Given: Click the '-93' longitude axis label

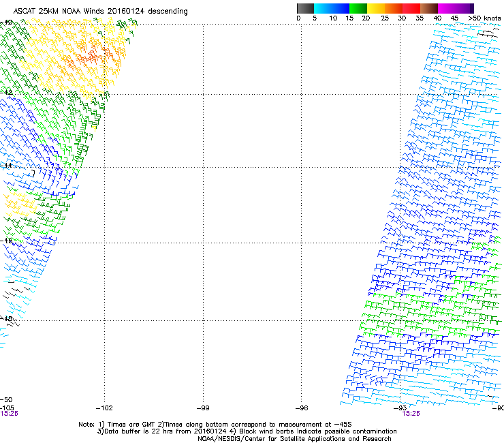Looking at the screenshot, I should click(x=400, y=408).
